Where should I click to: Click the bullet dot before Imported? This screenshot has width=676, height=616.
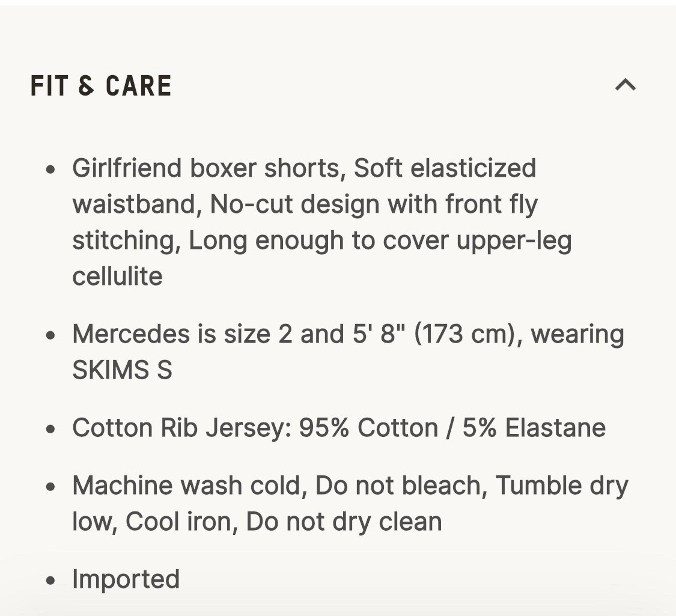point(51,581)
